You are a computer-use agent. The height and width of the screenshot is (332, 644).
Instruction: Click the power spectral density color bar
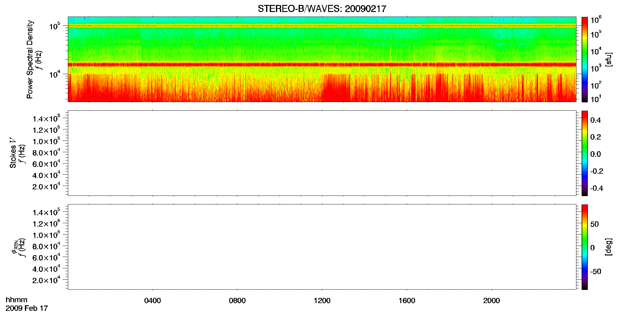pyautogui.click(x=585, y=59)
